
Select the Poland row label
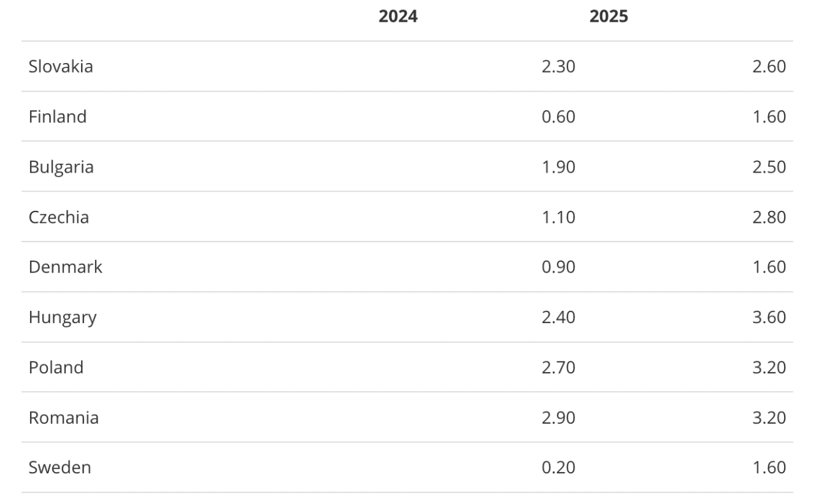coord(55,368)
